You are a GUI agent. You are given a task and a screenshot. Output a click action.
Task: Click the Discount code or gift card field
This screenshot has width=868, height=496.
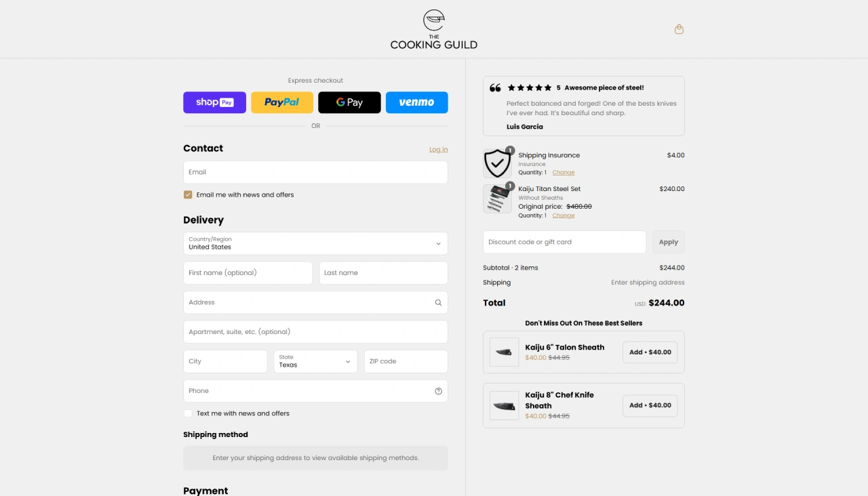pos(565,242)
